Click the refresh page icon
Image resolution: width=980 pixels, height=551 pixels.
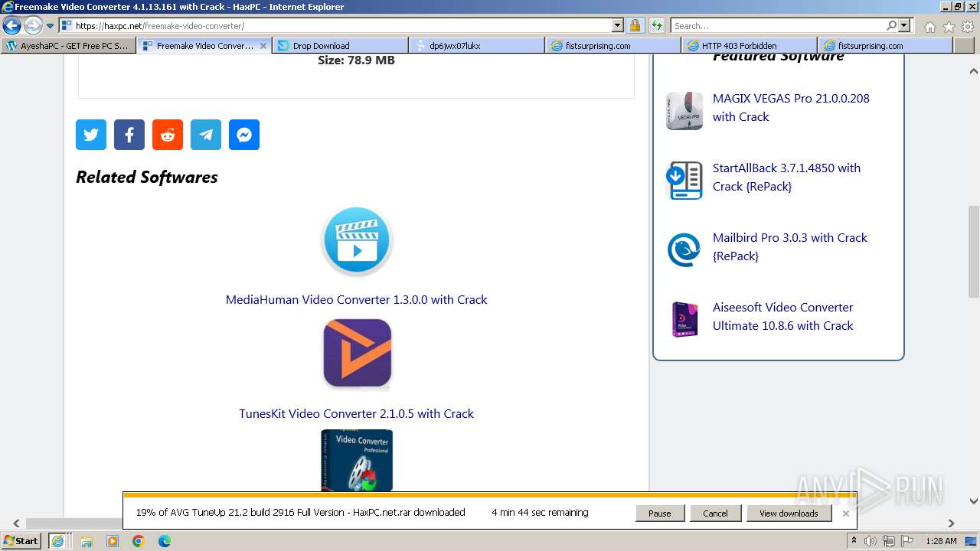[x=656, y=26]
